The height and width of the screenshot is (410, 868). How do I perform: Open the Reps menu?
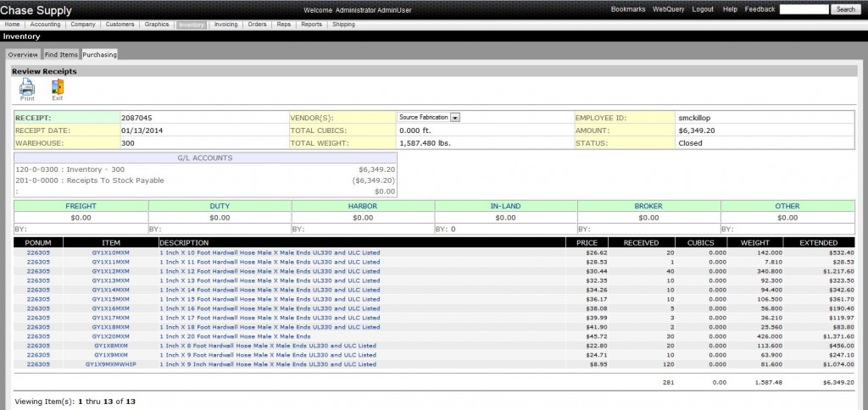(x=284, y=25)
